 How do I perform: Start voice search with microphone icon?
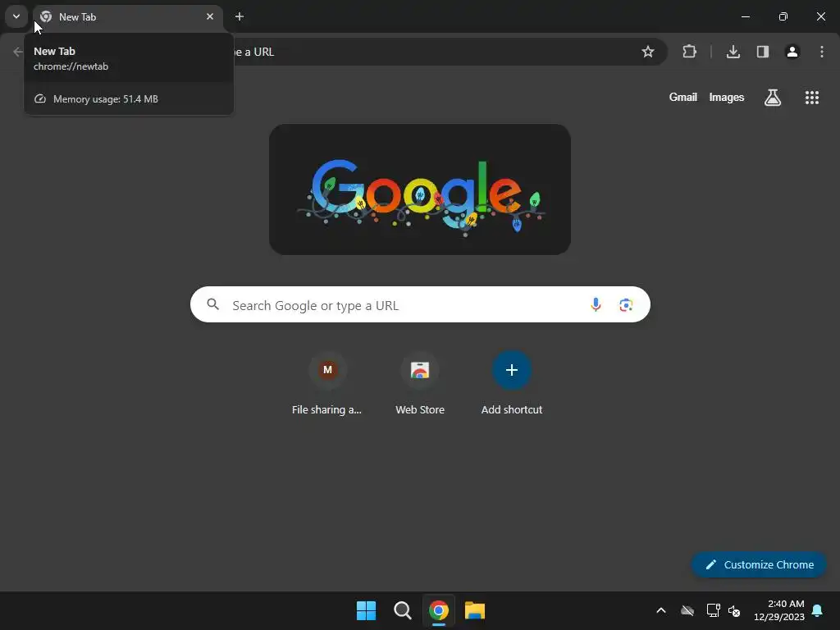click(x=596, y=305)
